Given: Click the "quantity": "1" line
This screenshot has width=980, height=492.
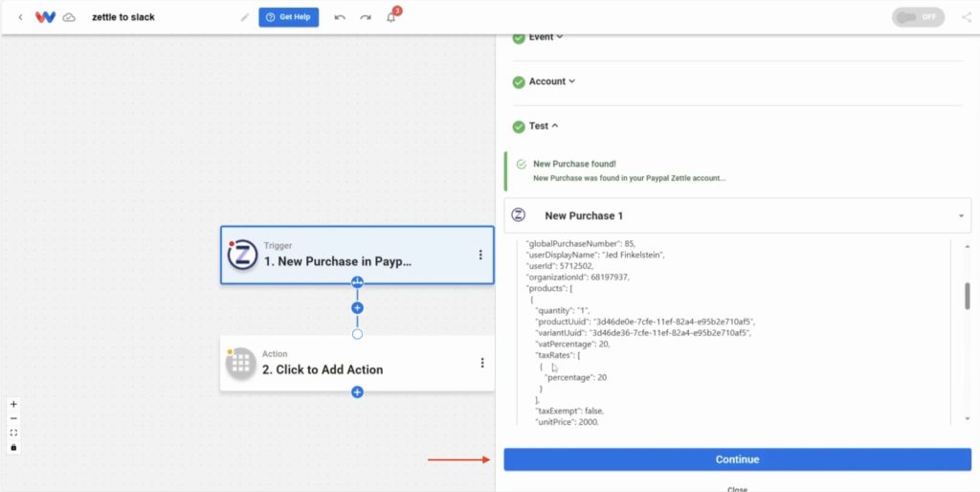Looking at the screenshot, I should (x=563, y=311).
